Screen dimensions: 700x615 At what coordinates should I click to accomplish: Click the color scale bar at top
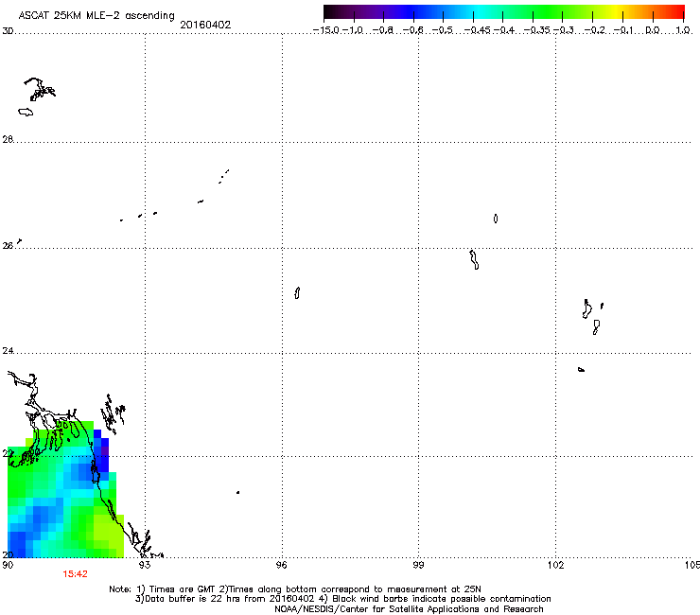coord(504,12)
